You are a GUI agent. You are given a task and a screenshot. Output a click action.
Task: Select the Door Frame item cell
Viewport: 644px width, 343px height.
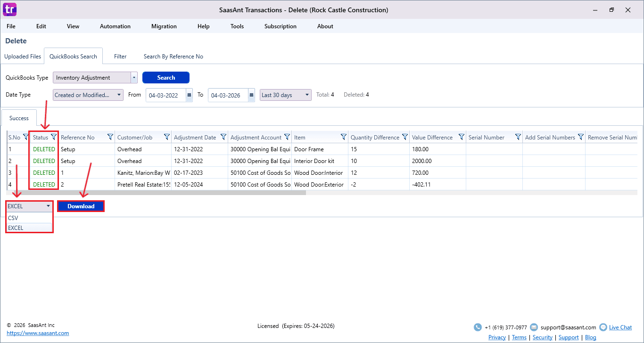coord(320,149)
